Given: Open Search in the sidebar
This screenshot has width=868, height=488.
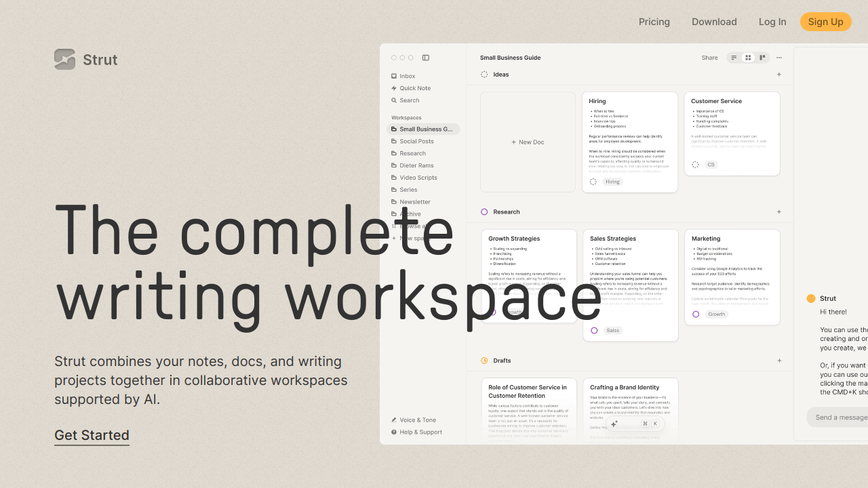Looking at the screenshot, I should [406, 100].
